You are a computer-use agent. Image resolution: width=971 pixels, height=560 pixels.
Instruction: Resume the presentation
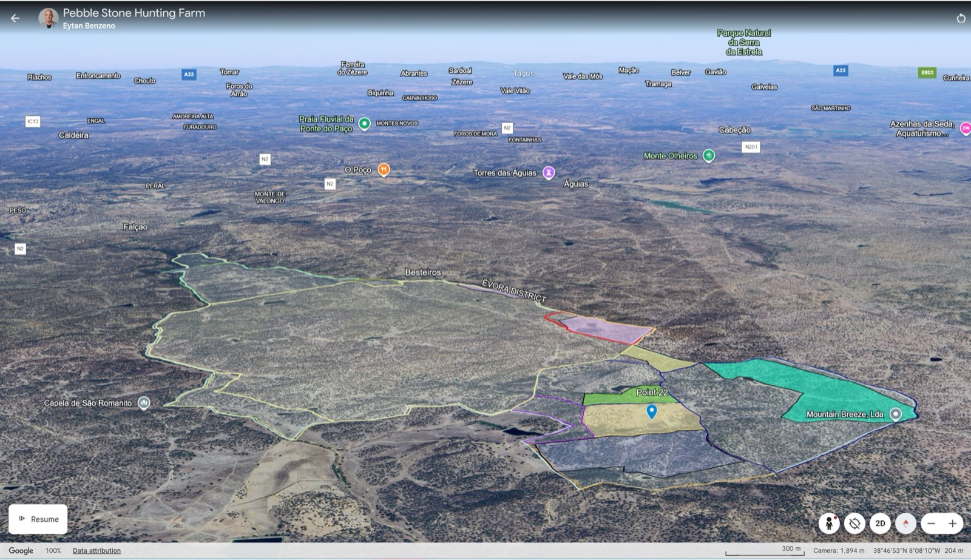point(38,519)
